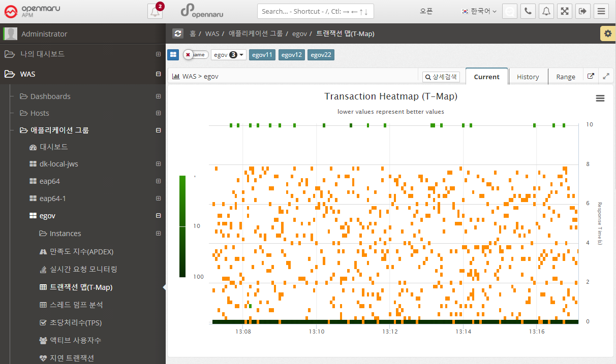This screenshot has height=364, width=616.
Task: Click the logout icon in top bar
Action: (x=583, y=11)
